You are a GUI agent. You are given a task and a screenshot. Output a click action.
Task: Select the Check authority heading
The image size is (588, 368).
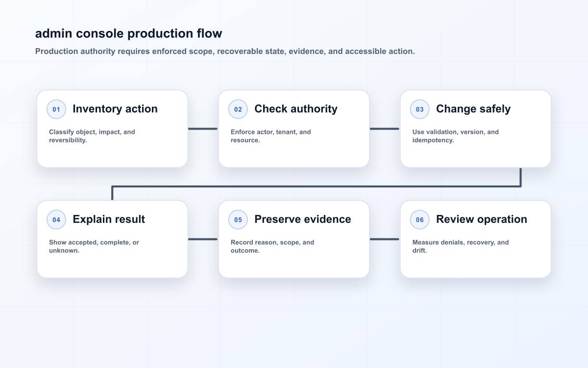[x=296, y=109]
